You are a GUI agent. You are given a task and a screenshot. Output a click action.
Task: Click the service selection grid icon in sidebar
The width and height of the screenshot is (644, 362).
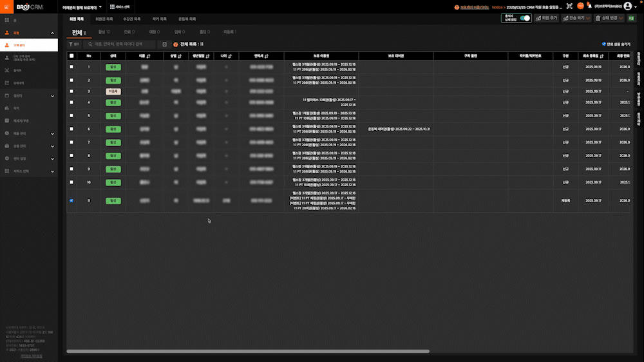point(6,171)
